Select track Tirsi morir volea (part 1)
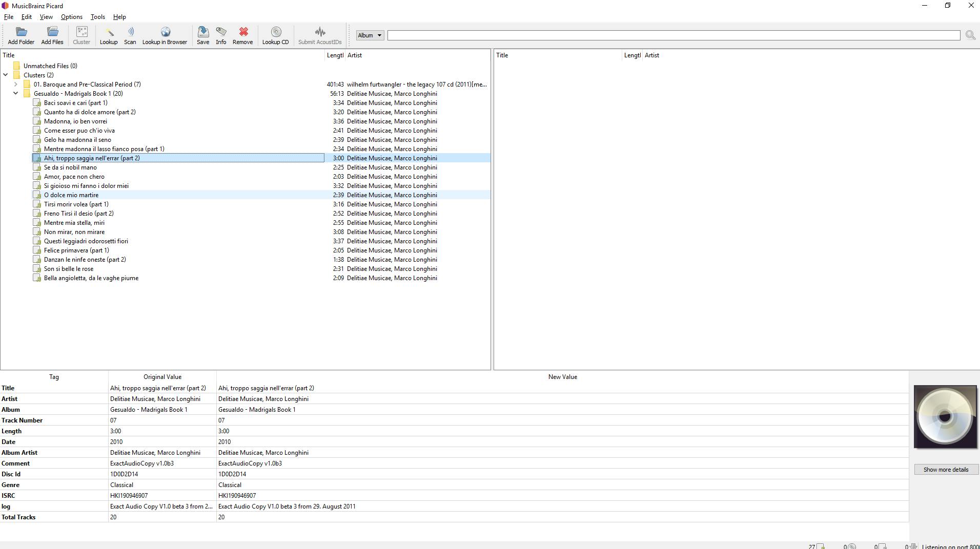980x549 pixels. [76, 204]
